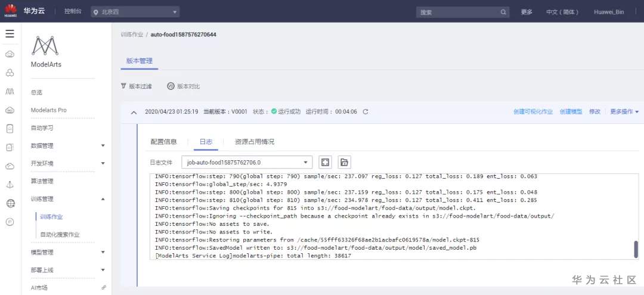This screenshot has height=295, width=644.
Task: Open the 更多操作 dropdown
Action: (624, 111)
